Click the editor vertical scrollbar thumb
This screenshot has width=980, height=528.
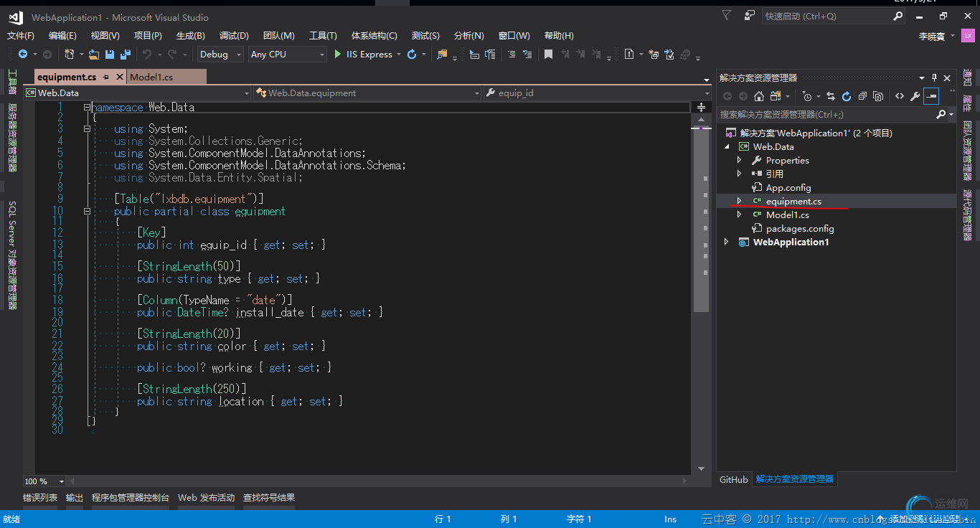click(x=701, y=219)
